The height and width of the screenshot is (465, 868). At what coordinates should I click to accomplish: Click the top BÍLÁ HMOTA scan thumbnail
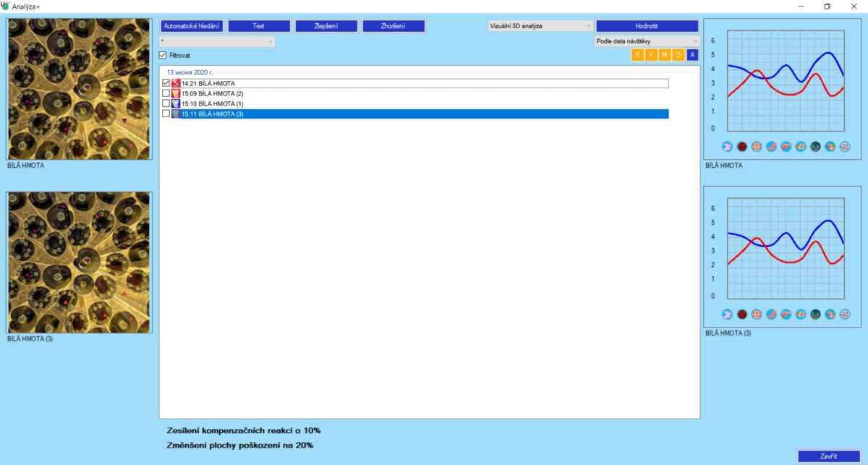coord(80,88)
